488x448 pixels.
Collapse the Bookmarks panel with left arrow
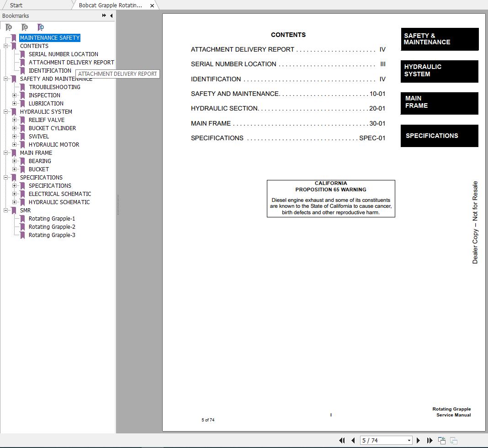pyautogui.click(x=111, y=16)
